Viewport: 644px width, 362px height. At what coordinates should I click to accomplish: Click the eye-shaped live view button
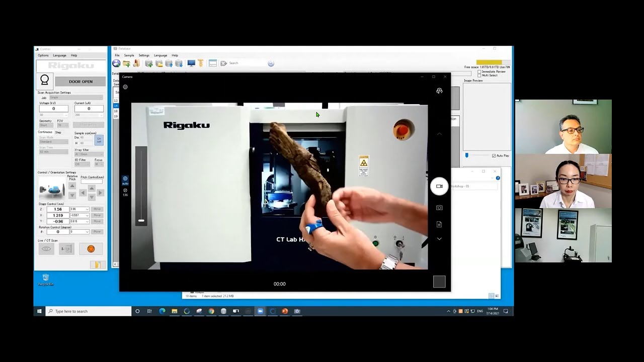(46, 249)
